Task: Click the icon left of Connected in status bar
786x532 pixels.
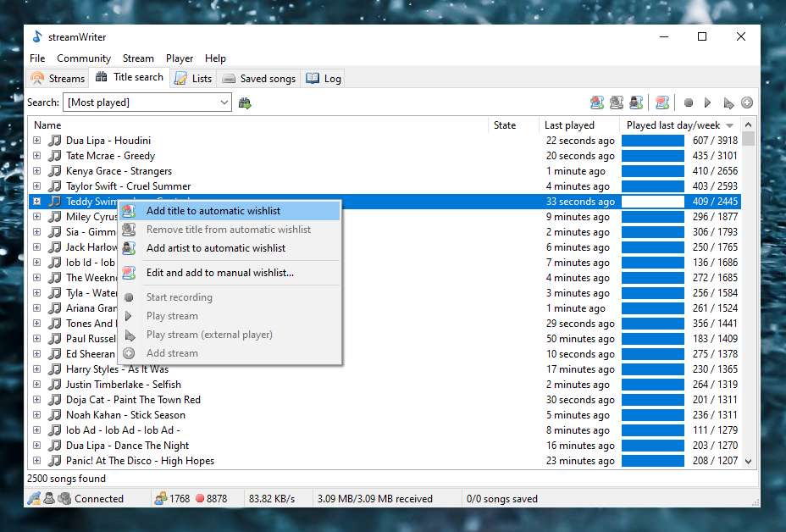Action: pyautogui.click(x=64, y=498)
